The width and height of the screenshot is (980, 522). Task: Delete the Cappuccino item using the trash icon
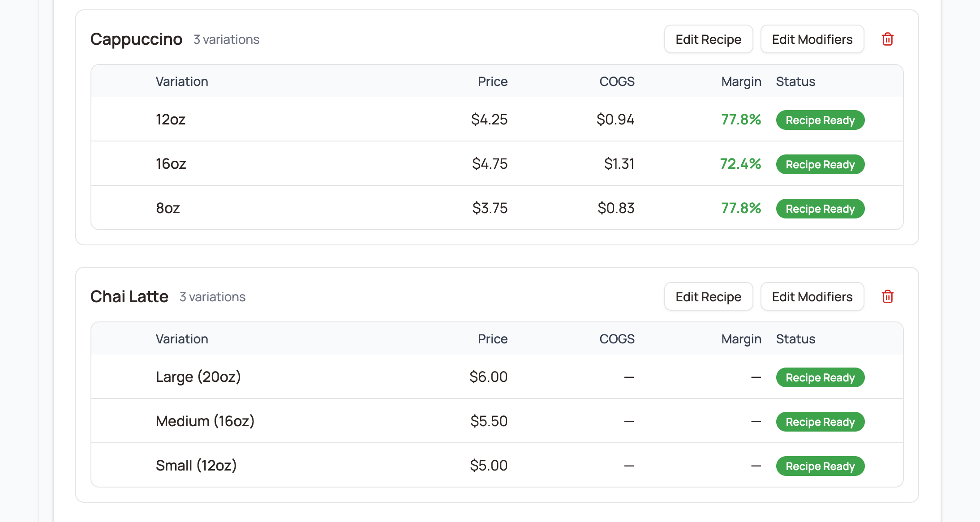[x=887, y=39]
